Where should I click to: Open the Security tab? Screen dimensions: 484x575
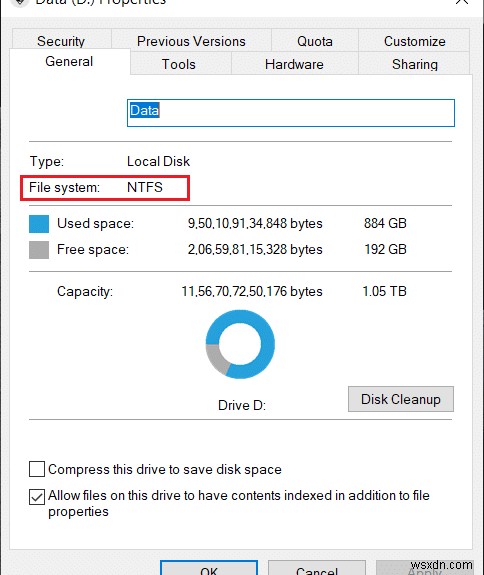point(61,41)
